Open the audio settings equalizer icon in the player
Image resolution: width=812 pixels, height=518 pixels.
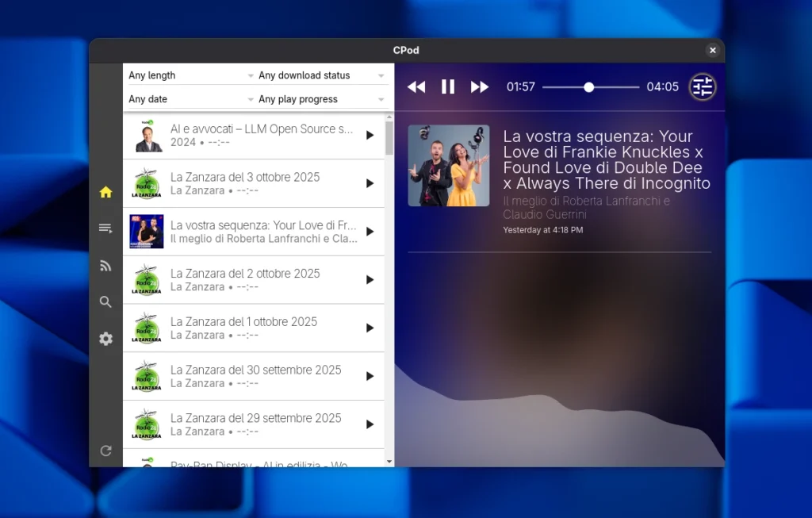click(702, 86)
